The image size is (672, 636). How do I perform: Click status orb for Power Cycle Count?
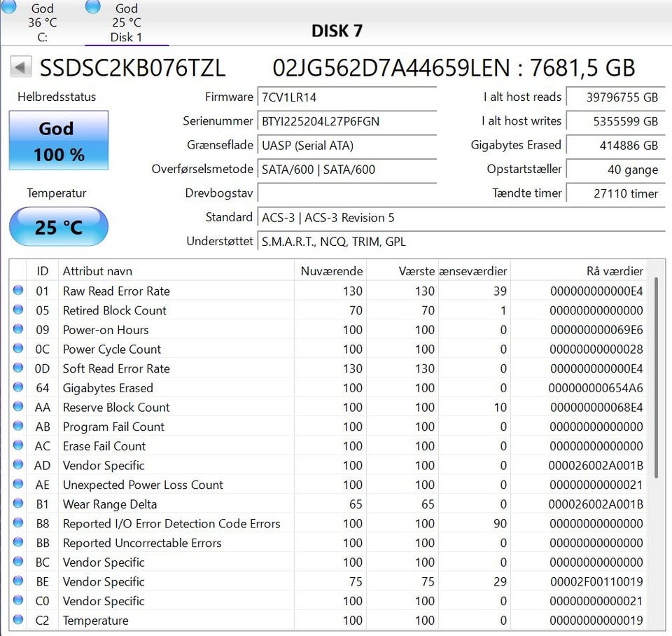click(x=18, y=348)
